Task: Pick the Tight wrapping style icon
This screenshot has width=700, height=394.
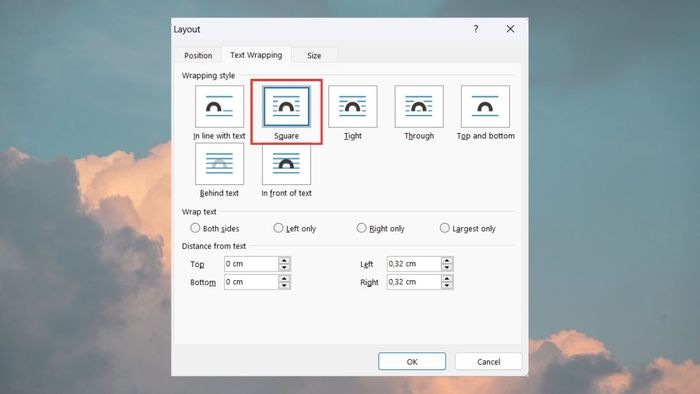Action: click(353, 106)
